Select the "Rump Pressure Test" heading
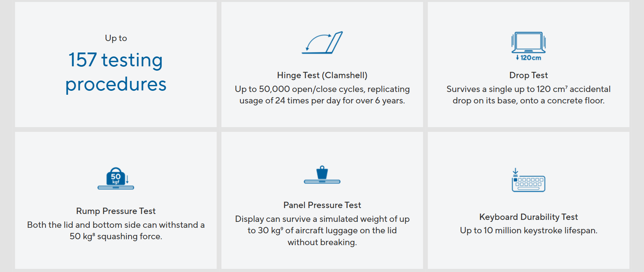 116,211
